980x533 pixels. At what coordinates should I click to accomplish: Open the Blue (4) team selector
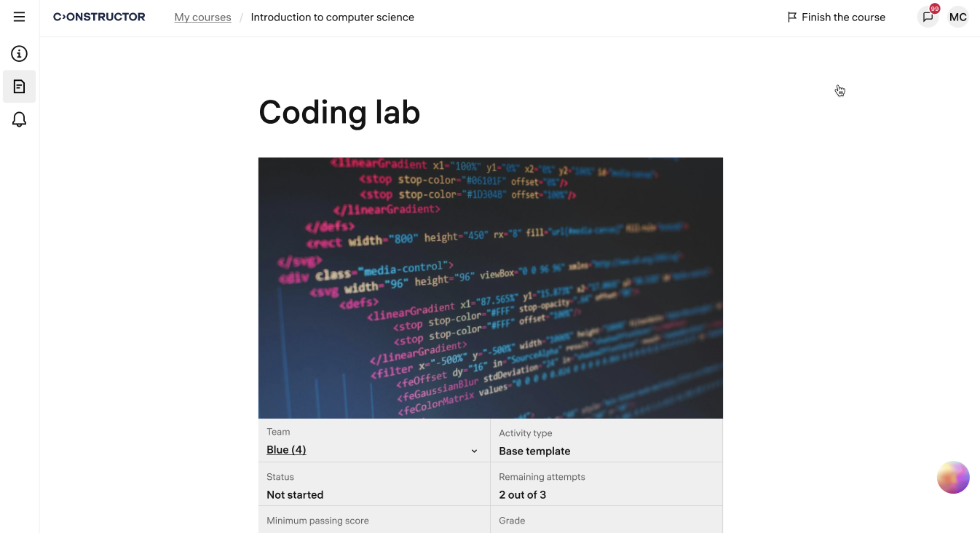(x=286, y=449)
